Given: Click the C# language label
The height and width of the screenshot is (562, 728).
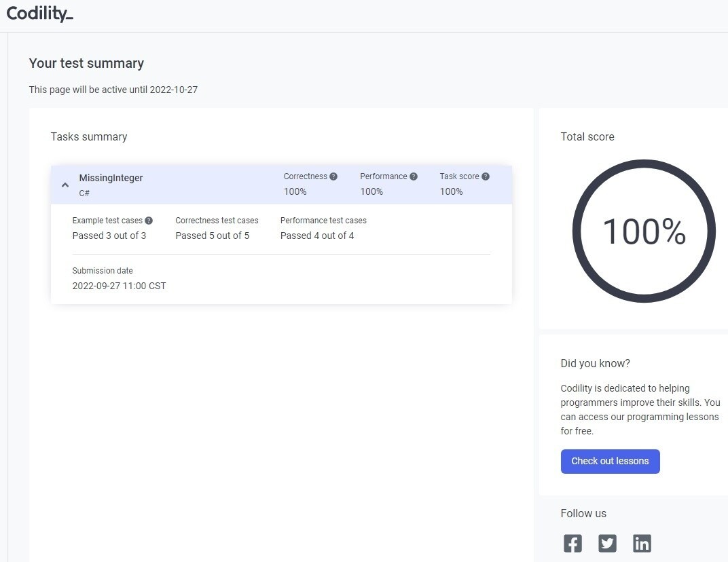Looking at the screenshot, I should pos(84,193).
